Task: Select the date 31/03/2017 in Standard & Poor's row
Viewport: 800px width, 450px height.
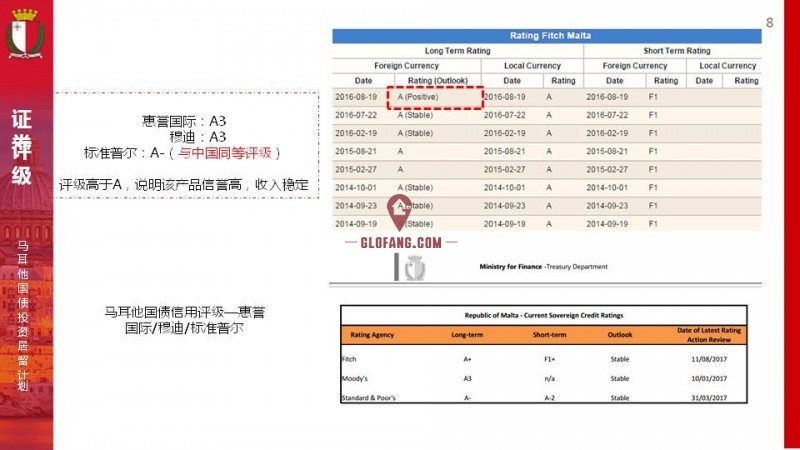Action: click(709, 397)
